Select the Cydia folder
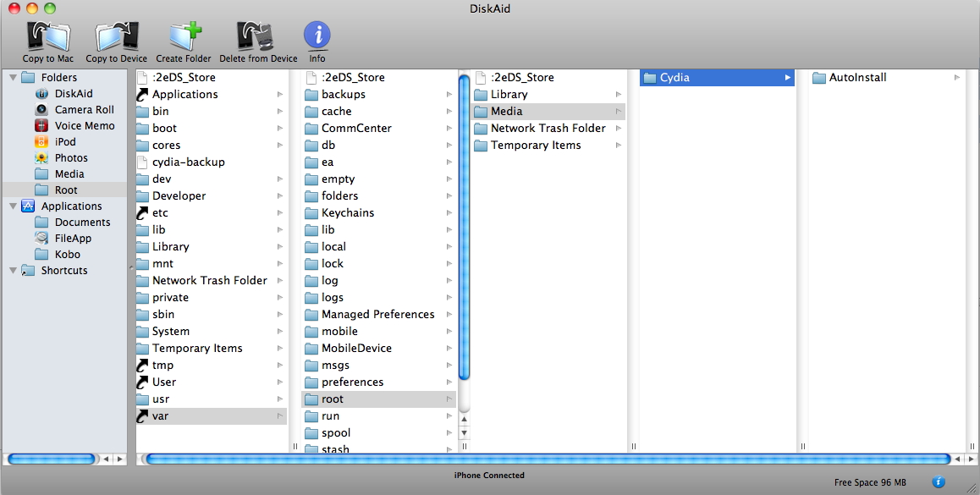Image resolution: width=980 pixels, height=495 pixels. [717, 78]
